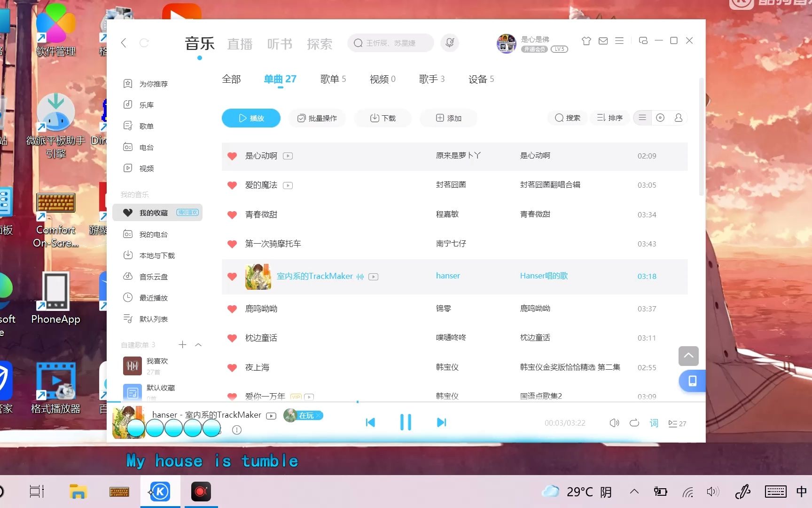
Task: Add a new playlist with the plus icon
Action: (182, 345)
